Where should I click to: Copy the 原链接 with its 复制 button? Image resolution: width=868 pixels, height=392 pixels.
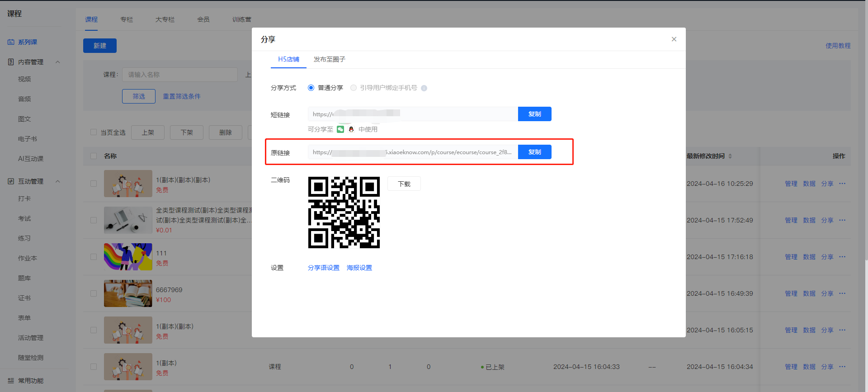(x=535, y=152)
